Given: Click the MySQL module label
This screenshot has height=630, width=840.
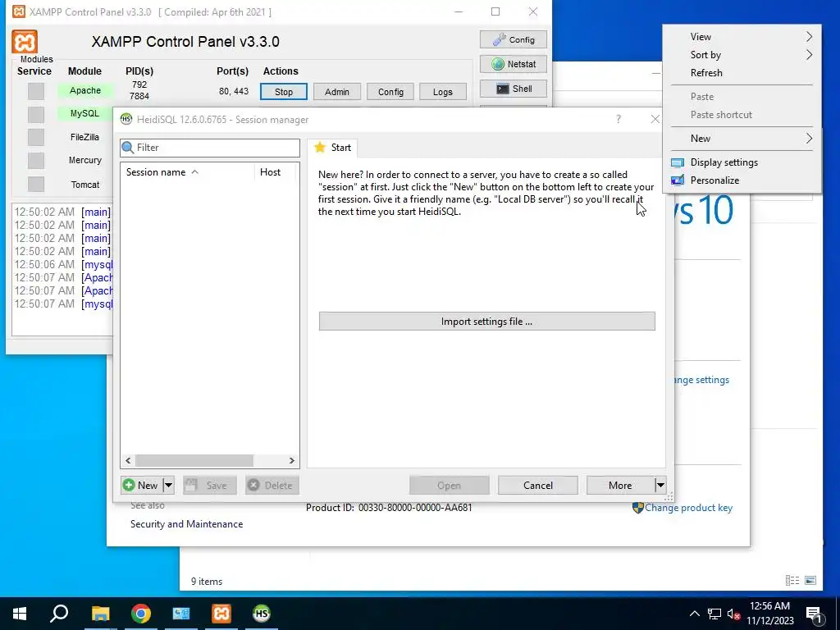Looking at the screenshot, I should click(x=84, y=113).
